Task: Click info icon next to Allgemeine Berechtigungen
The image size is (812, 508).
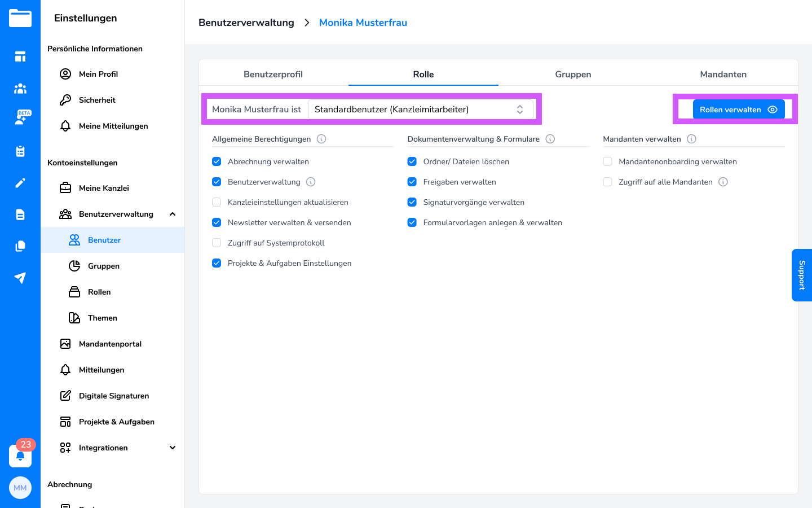Action: [x=321, y=139]
